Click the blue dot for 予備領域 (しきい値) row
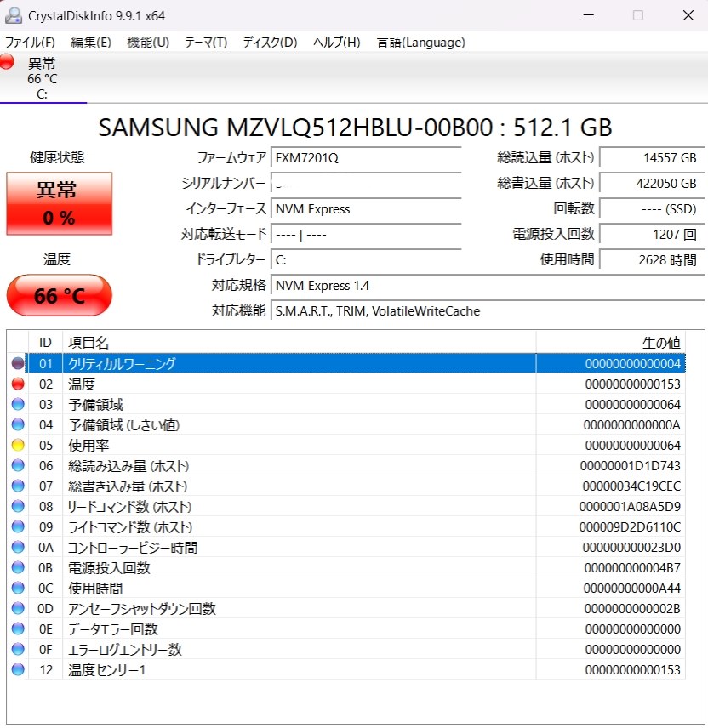 tap(18, 424)
